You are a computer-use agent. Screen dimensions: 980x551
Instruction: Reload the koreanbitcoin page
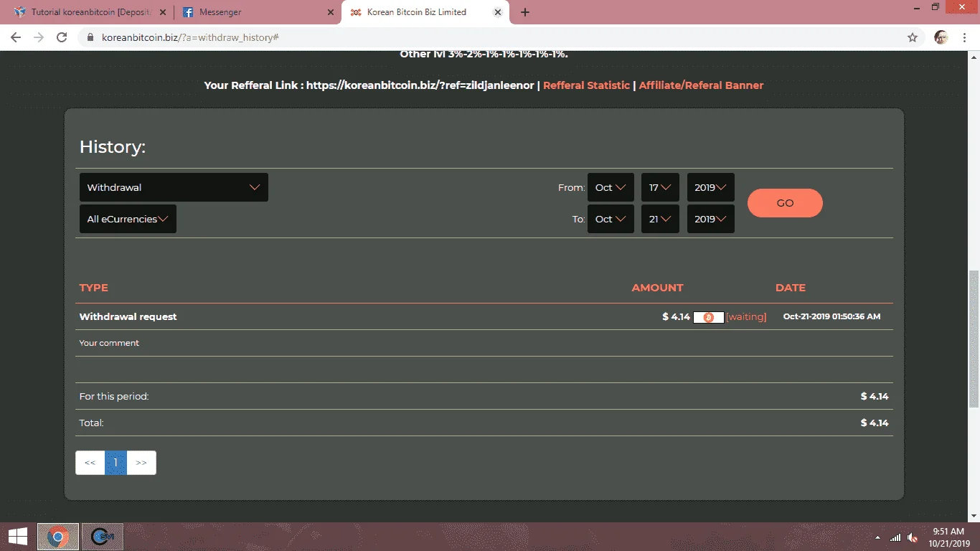62,37
